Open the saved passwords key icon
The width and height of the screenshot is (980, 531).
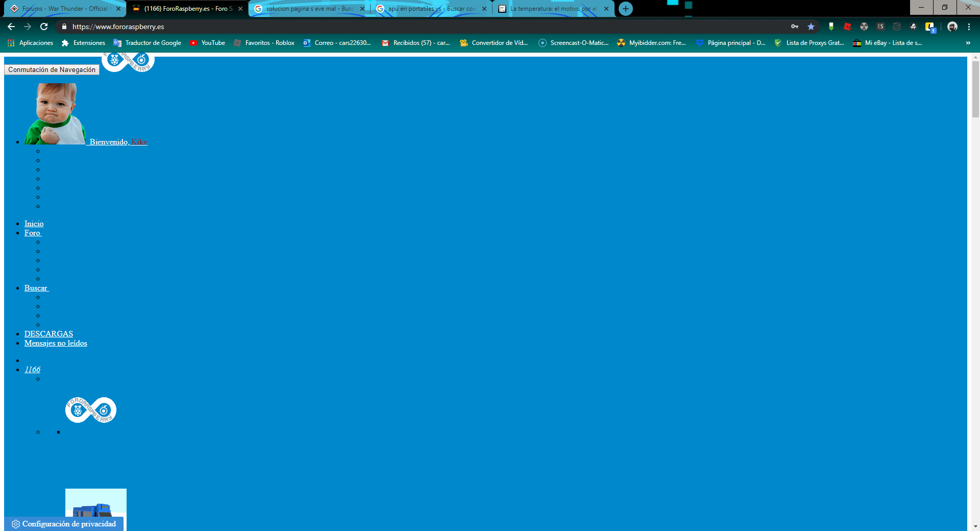(795, 27)
